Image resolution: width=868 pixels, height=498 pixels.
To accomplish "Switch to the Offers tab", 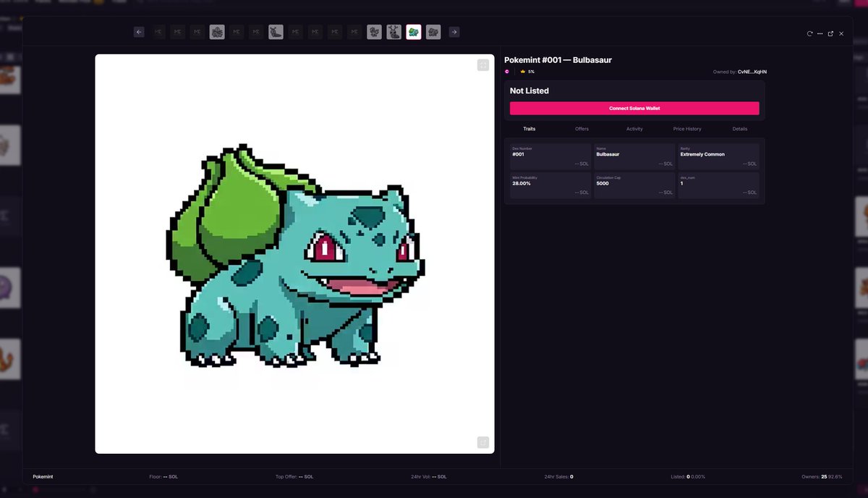I will tap(582, 129).
